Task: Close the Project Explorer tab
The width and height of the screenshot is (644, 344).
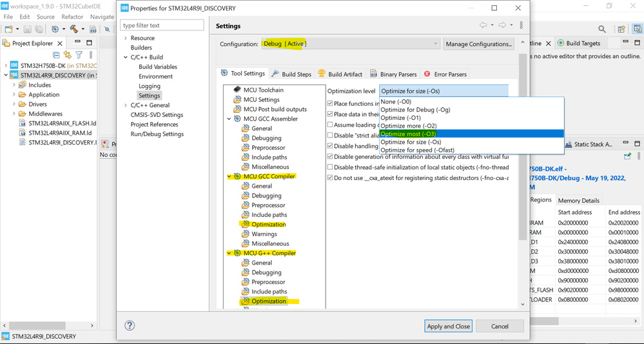Action: 60,43
